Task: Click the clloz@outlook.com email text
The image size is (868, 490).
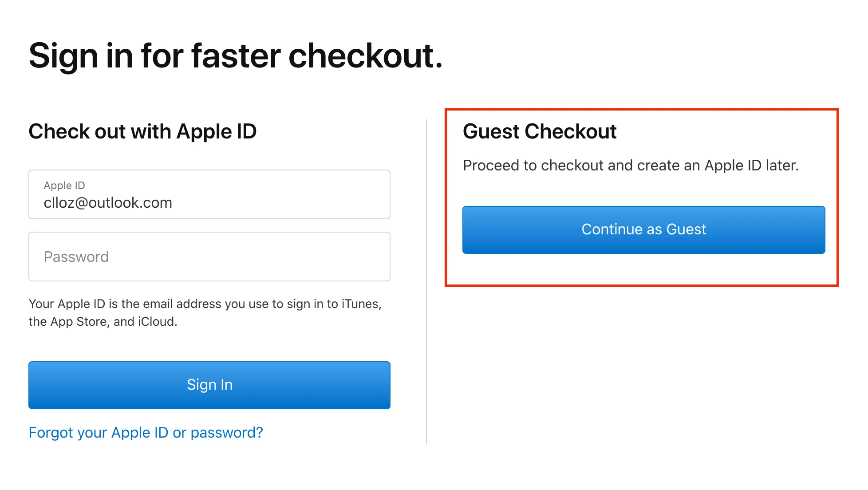Action: [108, 203]
